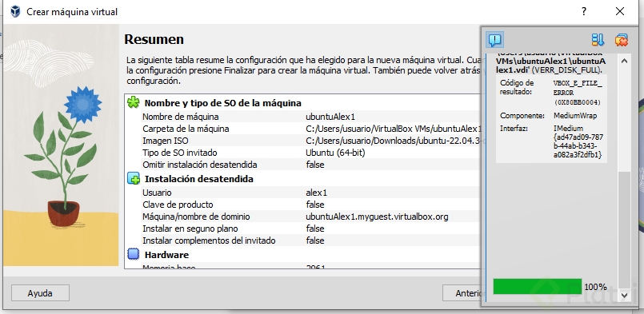
Task: Click the 'Instalar complementos del invitado' label
Action: point(209,240)
